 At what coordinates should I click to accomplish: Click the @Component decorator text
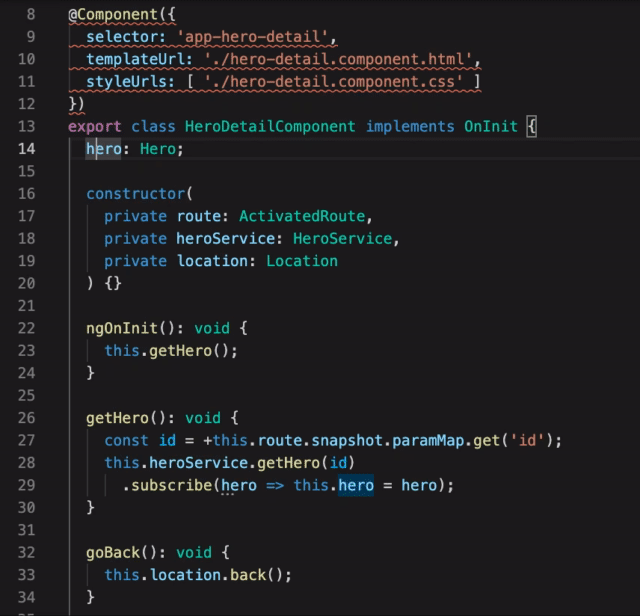click(113, 15)
